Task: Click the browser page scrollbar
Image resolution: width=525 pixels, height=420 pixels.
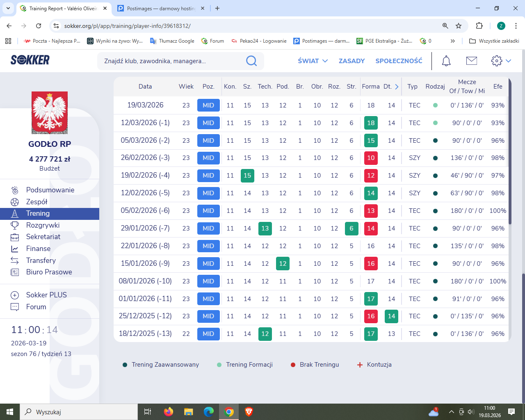Action: coord(523,338)
